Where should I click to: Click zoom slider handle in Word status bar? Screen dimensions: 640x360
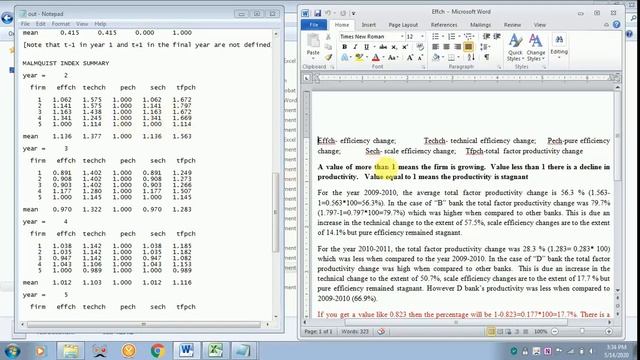coord(582,331)
